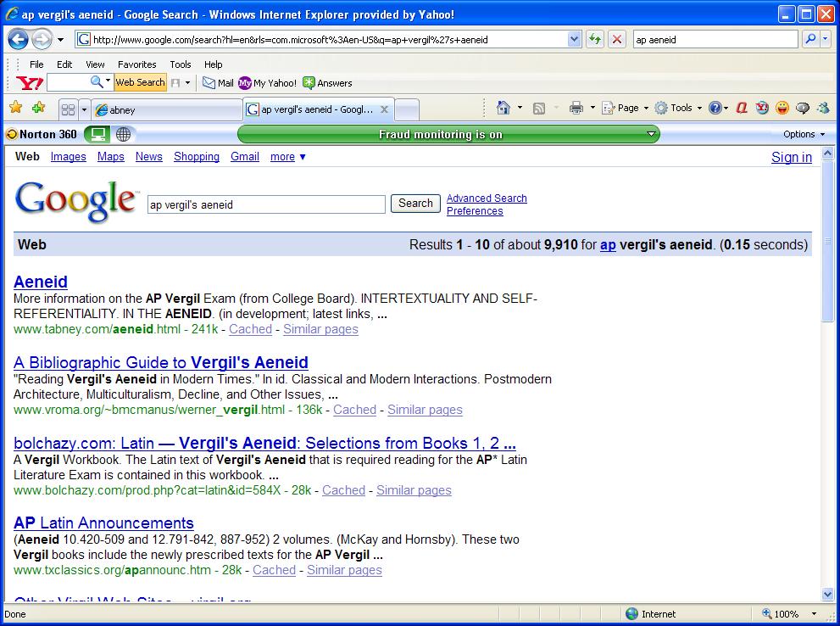The height and width of the screenshot is (626, 840).
Task: Open Favorites Center star icon
Action: pyautogui.click(x=16, y=108)
